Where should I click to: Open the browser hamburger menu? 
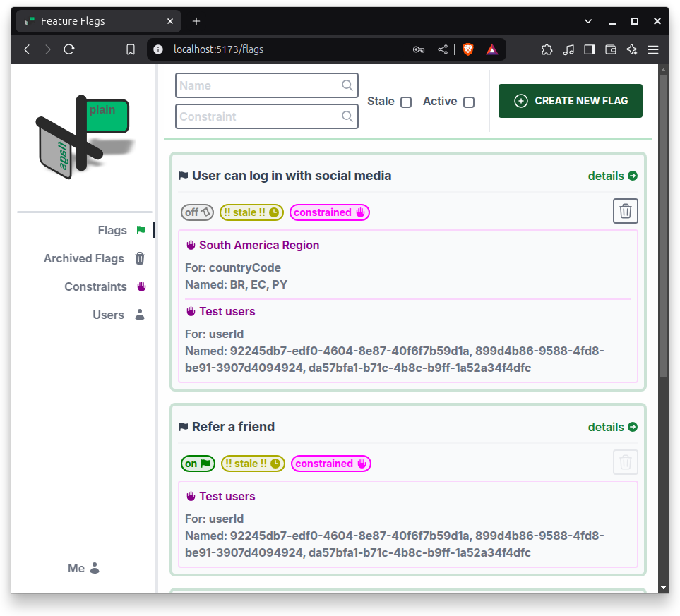click(x=653, y=49)
